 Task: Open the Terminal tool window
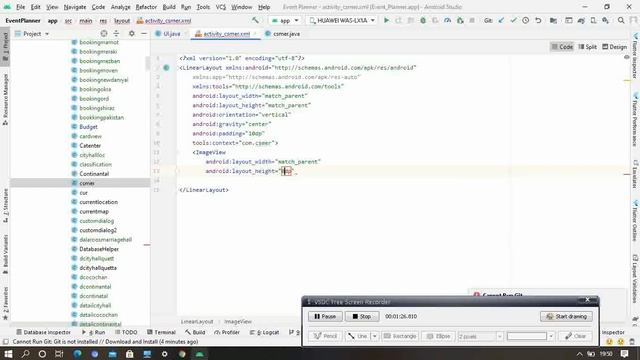[161, 332]
